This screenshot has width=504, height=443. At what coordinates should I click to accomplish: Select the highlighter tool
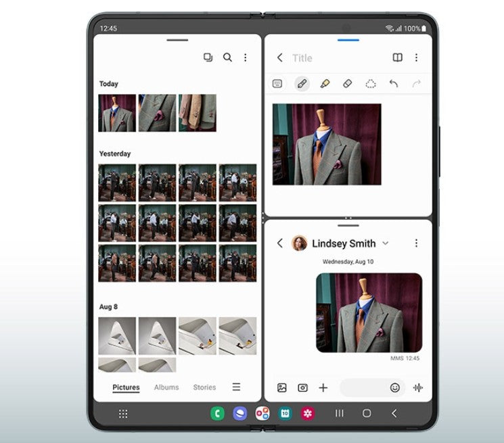point(325,84)
